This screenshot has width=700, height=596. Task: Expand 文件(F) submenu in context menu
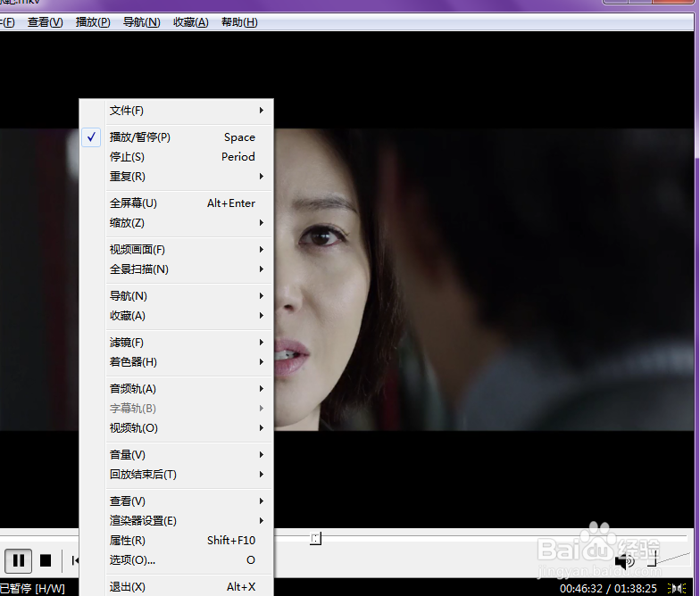(x=177, y=111)
